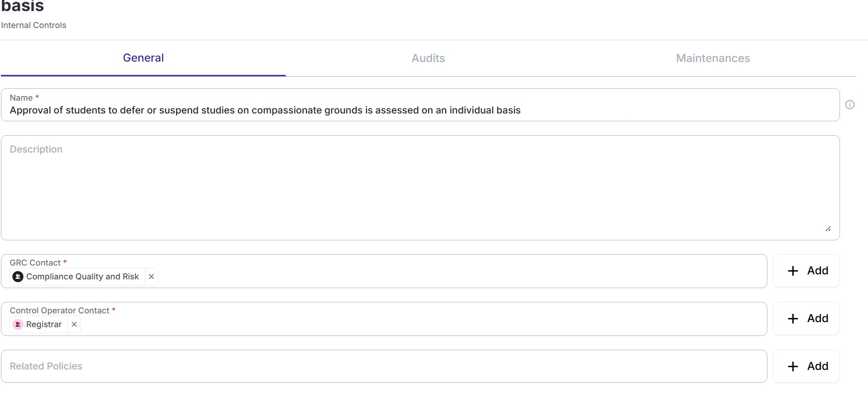Remove Compliance Quality and Risk contact
Screen dimensions: 868x403
pos(151,277)
